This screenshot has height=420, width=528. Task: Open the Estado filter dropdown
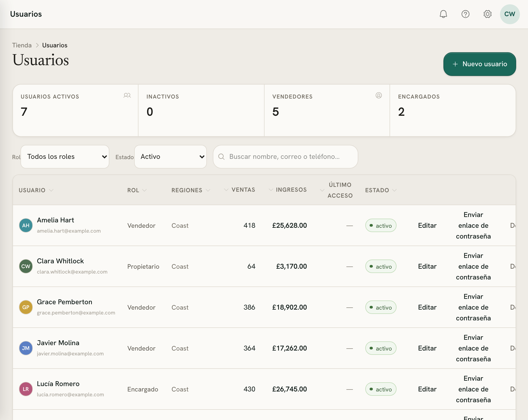pyautogui.click(x=171, y=157)
